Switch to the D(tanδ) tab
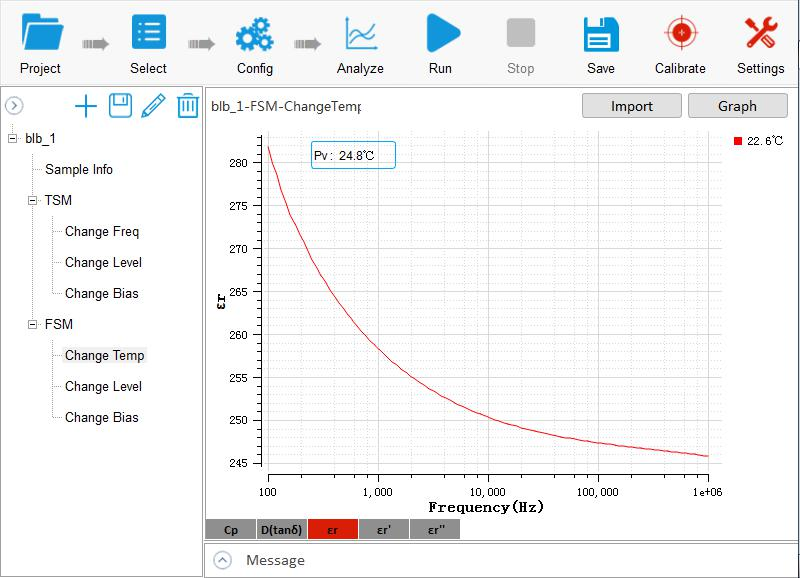The width and height of the screenshot is (800, 578). (x=281, y=530)
